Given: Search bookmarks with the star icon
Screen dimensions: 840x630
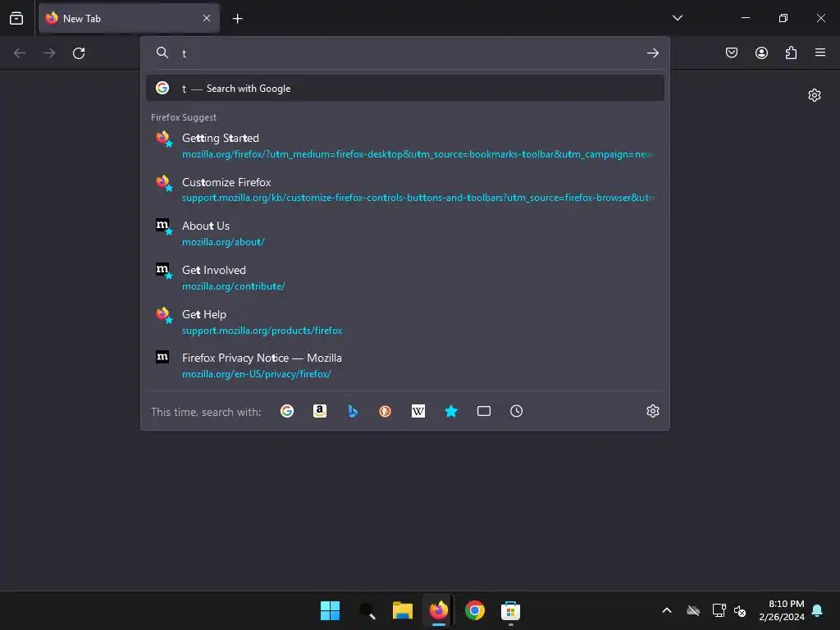Looking at the screenshot, I should click(x=451, y=411).
